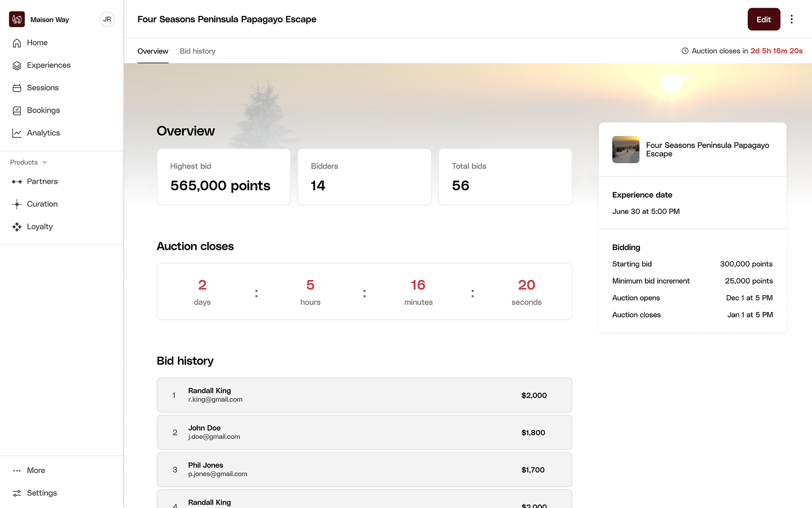
Task: Select the Highest bid card
Action: [x=223, y=177]
